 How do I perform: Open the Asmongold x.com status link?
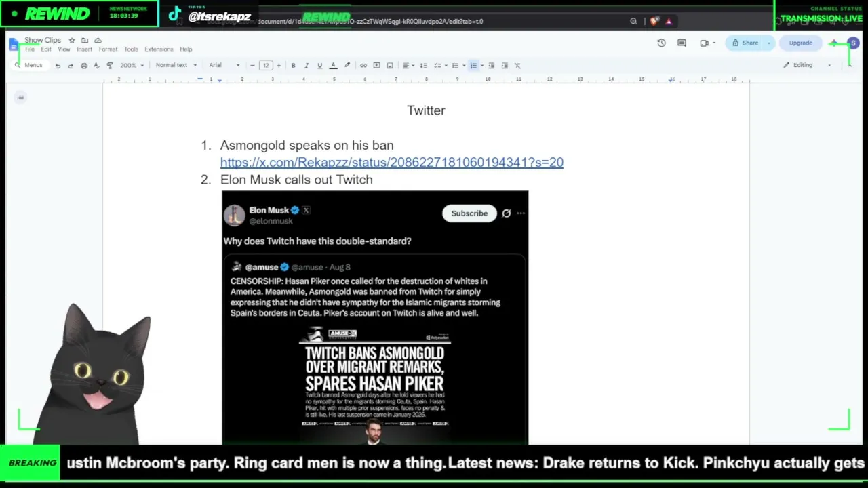(391, 163)
